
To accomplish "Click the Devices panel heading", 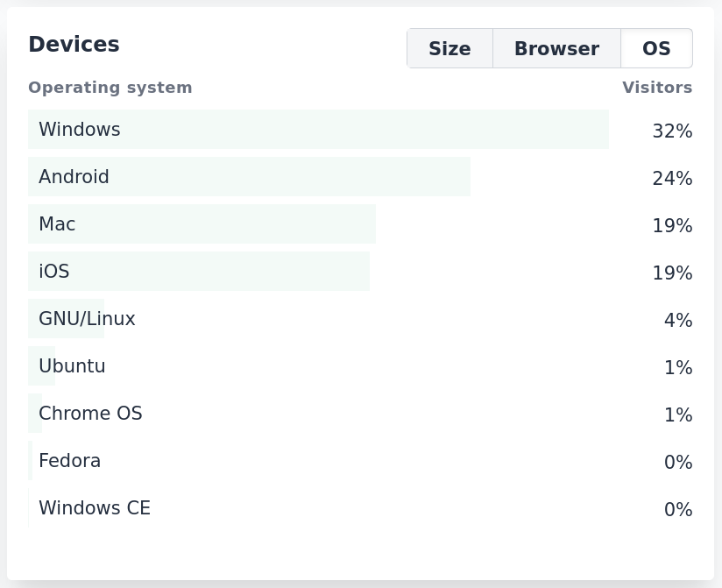I will coord(74,45).
